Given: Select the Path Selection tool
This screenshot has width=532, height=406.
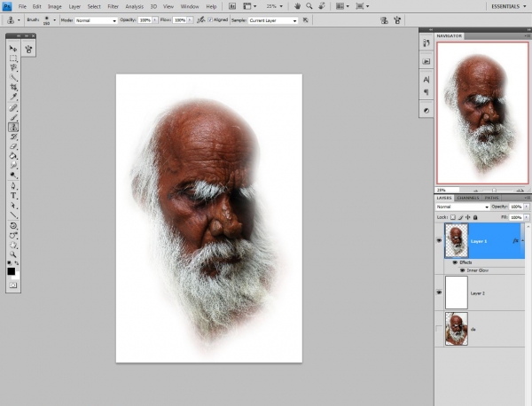Looking at the screenshot, I should point(13,206).
